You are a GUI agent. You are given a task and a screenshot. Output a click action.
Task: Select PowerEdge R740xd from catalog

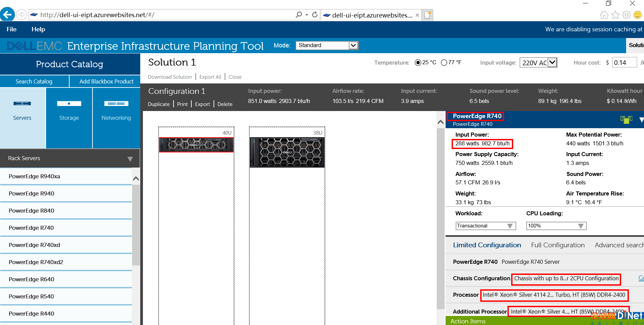(x=66, y=245)
